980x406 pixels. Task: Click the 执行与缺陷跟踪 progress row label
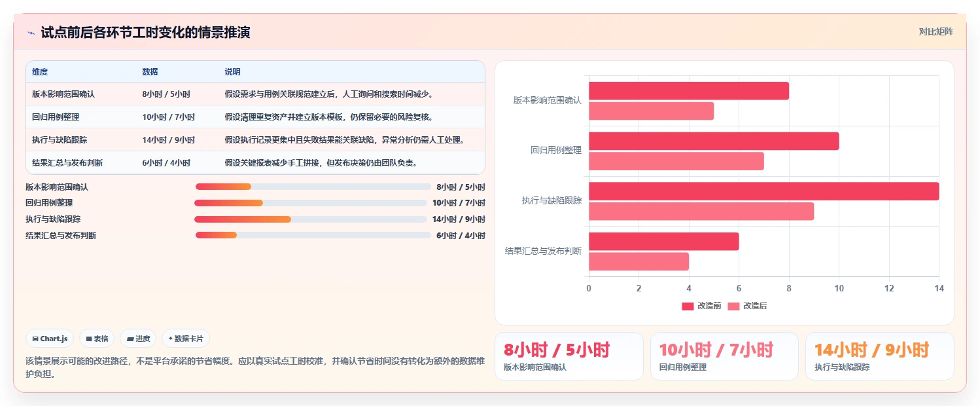(53, 219)
